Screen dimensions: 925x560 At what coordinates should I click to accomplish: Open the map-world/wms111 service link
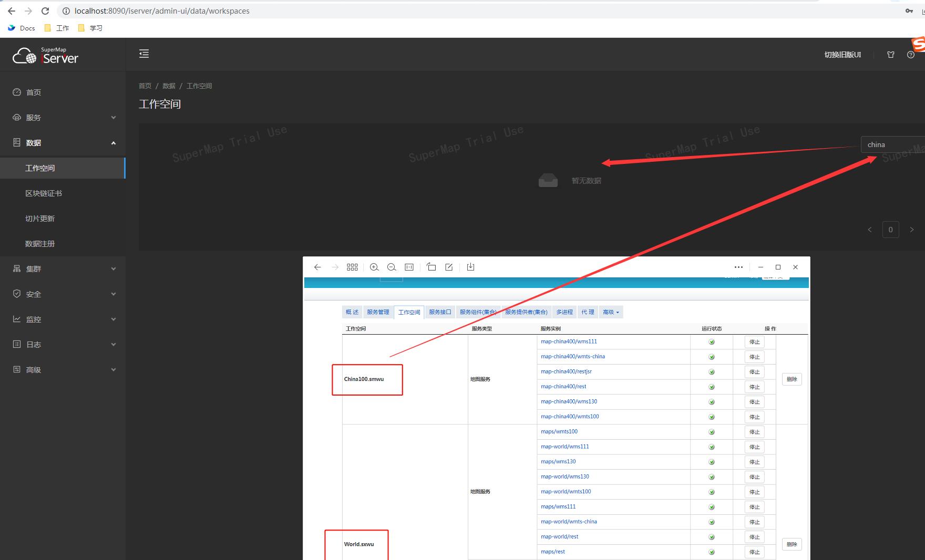tap(565, 447)
